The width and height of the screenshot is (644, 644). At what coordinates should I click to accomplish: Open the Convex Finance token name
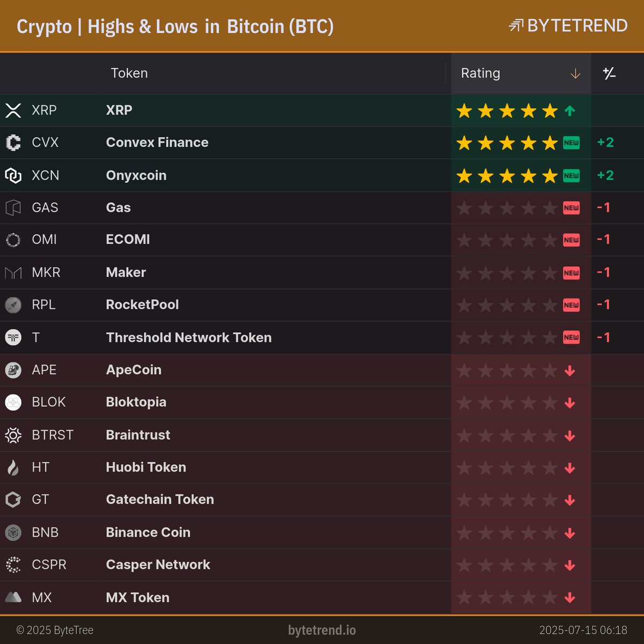pos(157,142)
